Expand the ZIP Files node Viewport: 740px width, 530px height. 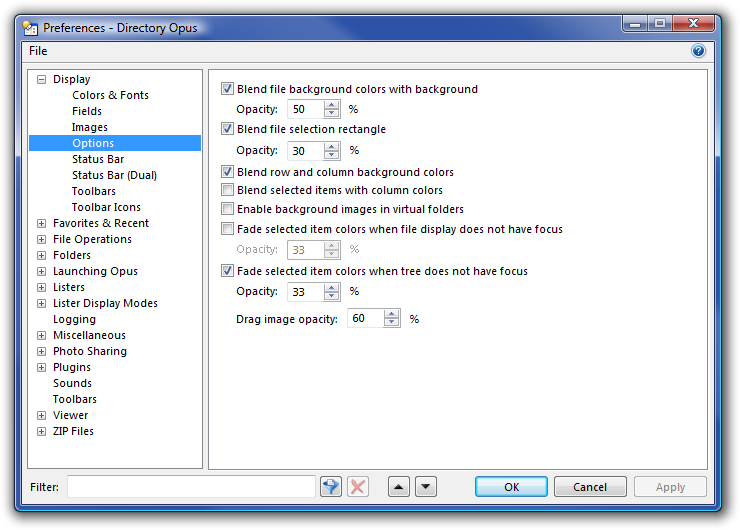tap(42, 431)
